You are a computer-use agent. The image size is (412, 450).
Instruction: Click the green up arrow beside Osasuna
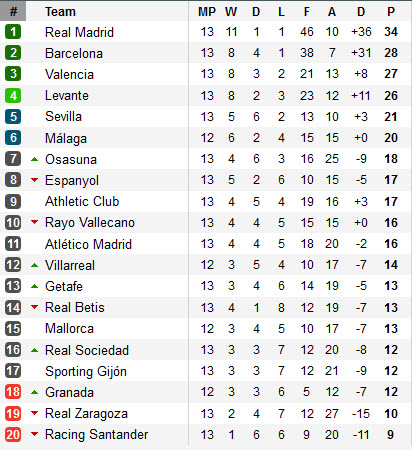pyautogui.click(x=34, y=159)
